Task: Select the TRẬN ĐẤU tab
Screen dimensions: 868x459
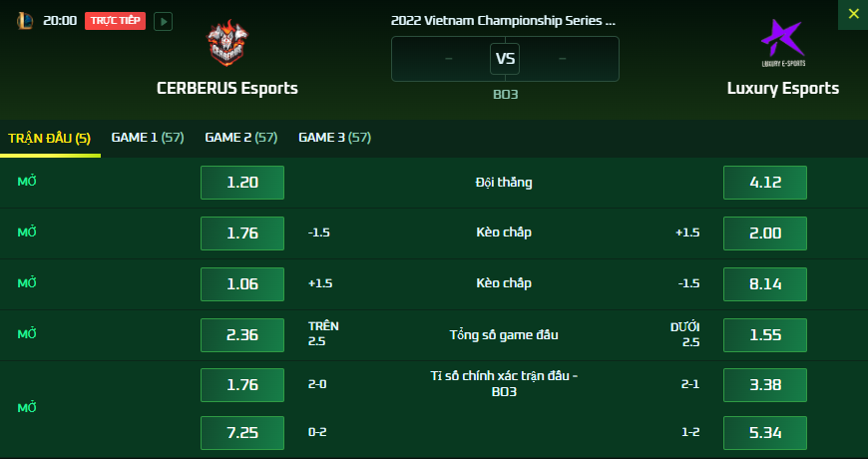Action: 50,138
